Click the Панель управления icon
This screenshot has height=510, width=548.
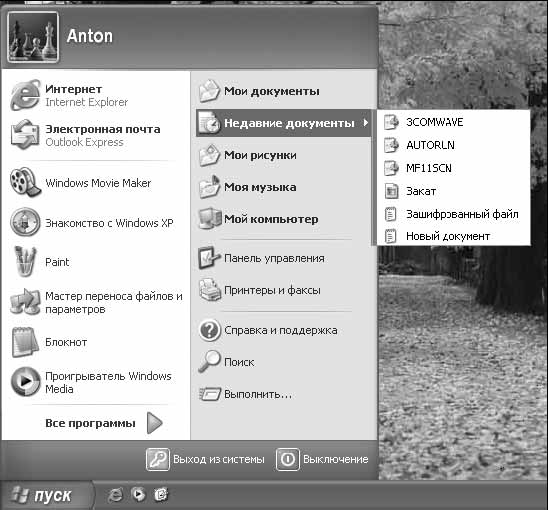click(x=209, y=258)
